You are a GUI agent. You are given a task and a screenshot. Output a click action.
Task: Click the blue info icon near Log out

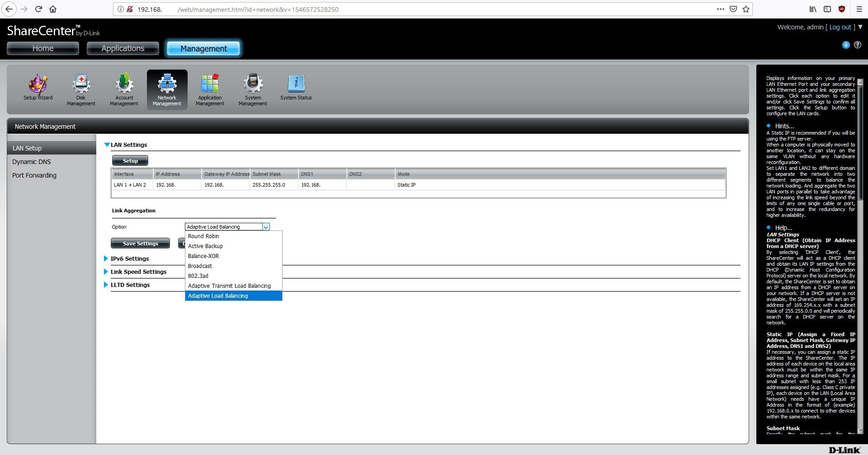point(846,45)
